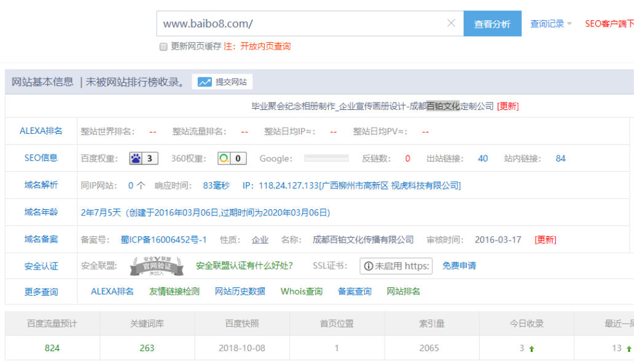The width and height of the screenshot is (637, 364).
Task: Click the 提交网站 button label
Action: [x=231, y=82]
